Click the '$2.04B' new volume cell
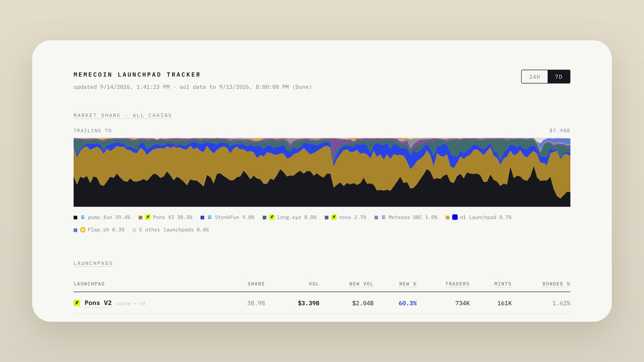This screenshot has height=362, width=644. click(x=363, y=303)
